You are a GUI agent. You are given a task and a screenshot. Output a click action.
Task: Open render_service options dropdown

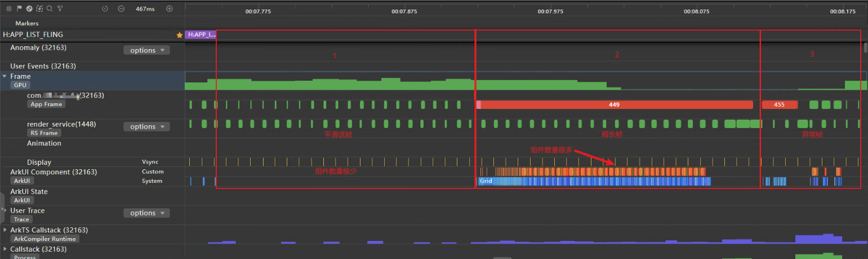tap(146, 126)
